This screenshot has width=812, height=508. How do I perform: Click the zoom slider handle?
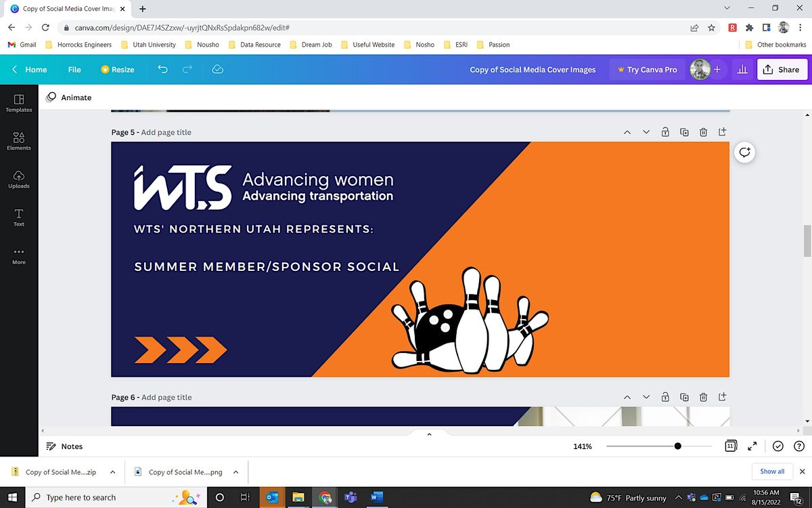677,446
